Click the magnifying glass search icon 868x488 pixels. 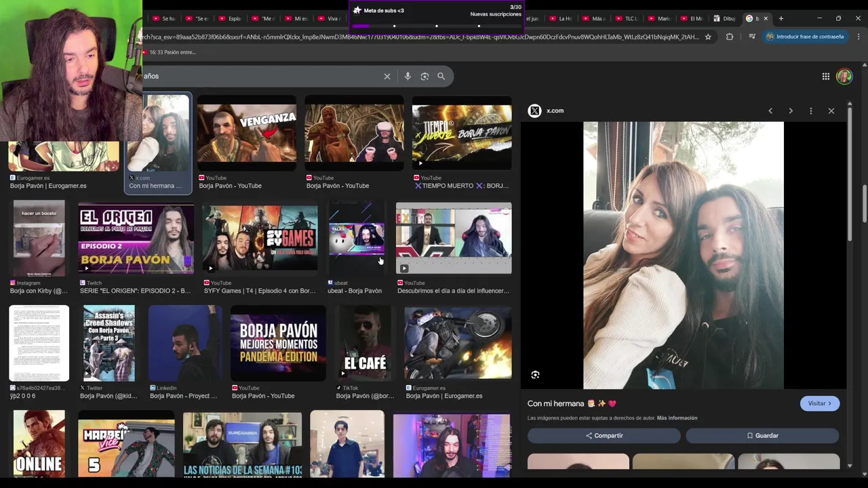pyautogui.click(x=441, y=77)
